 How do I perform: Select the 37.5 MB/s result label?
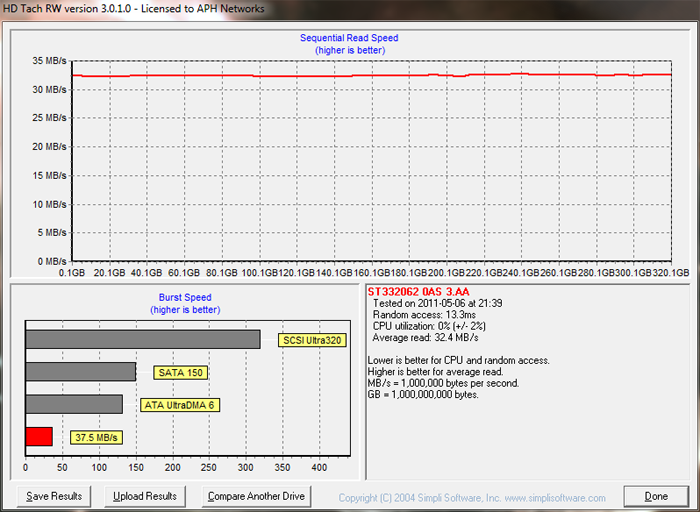pos(96,437)
